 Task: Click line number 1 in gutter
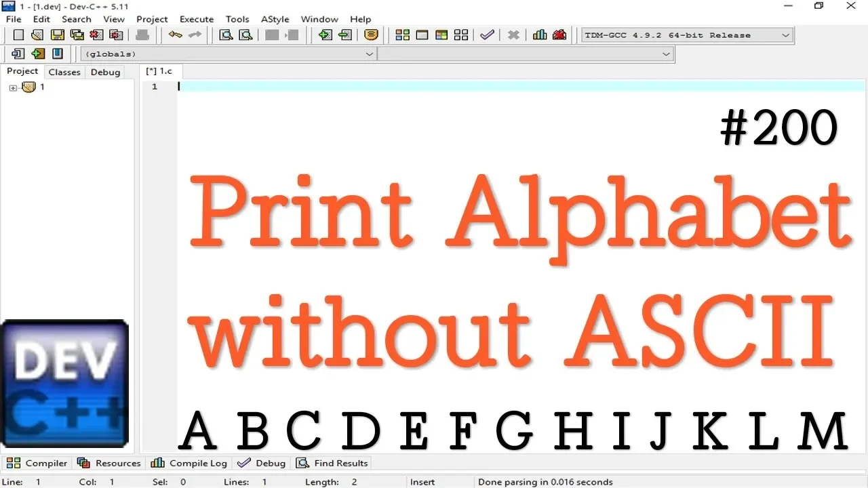155,86
